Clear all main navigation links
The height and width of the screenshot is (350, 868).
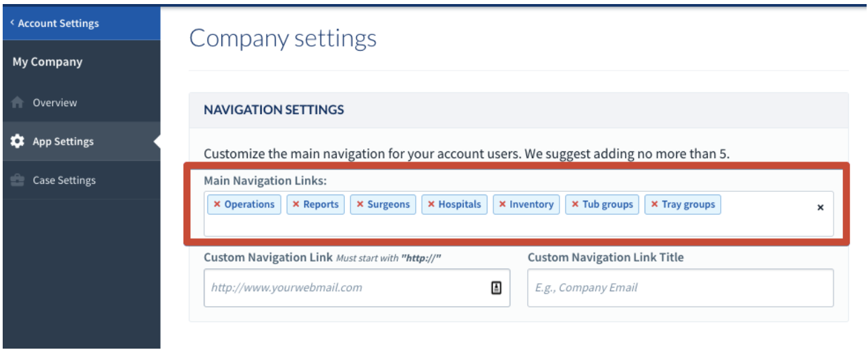tap(821, 208)
